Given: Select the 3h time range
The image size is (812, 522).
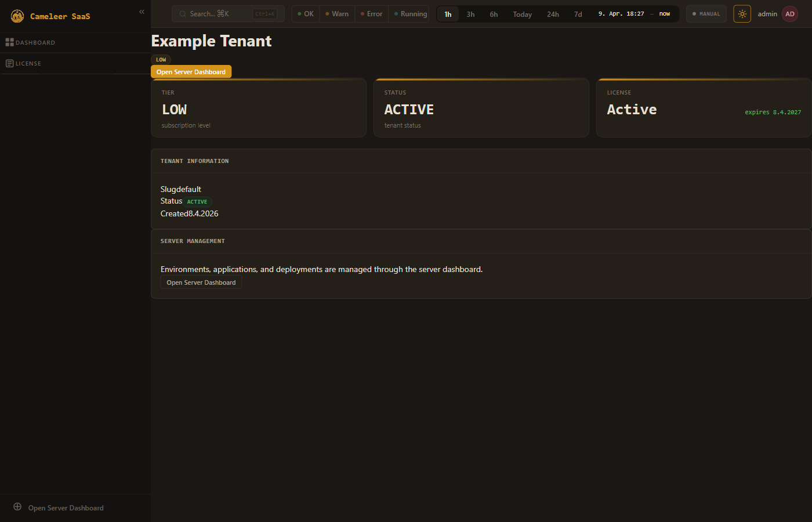Looking at the screenshot, I should click(470, 14).
